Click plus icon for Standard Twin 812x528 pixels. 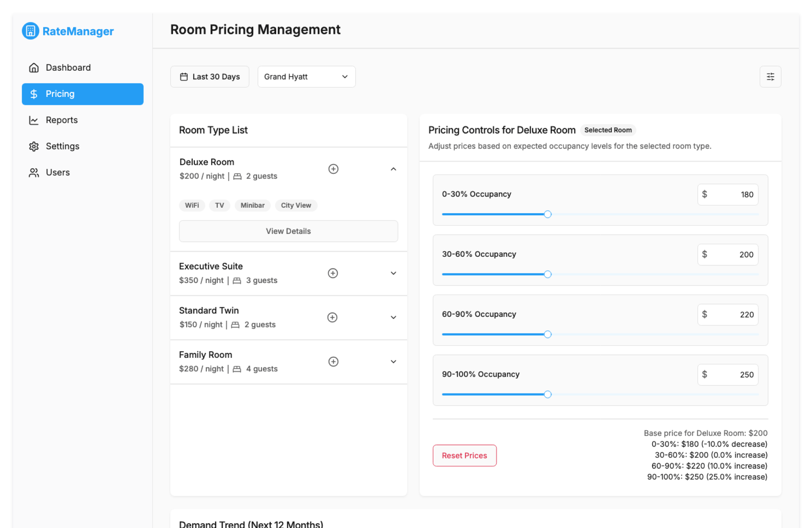[332, 317]
